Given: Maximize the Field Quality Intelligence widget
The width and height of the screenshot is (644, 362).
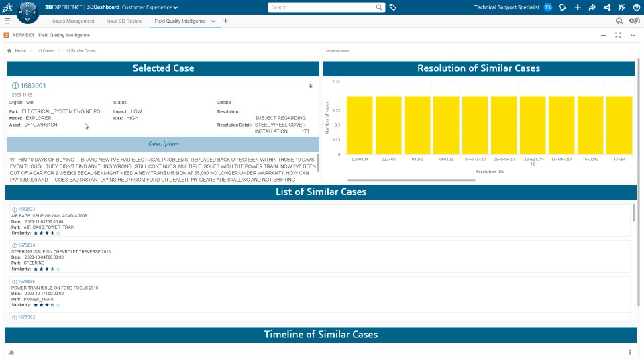Looking at the screenshot, I should pos(618,36).
